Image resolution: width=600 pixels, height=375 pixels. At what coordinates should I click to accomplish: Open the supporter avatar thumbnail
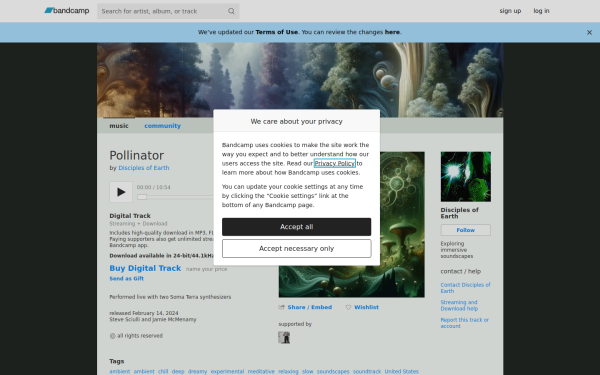point(284,338)
